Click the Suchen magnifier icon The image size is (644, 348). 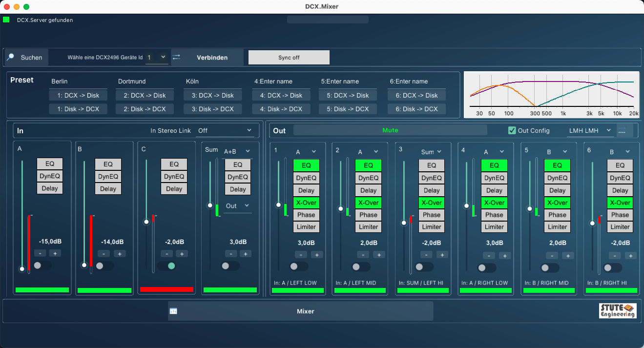point(10,57)
